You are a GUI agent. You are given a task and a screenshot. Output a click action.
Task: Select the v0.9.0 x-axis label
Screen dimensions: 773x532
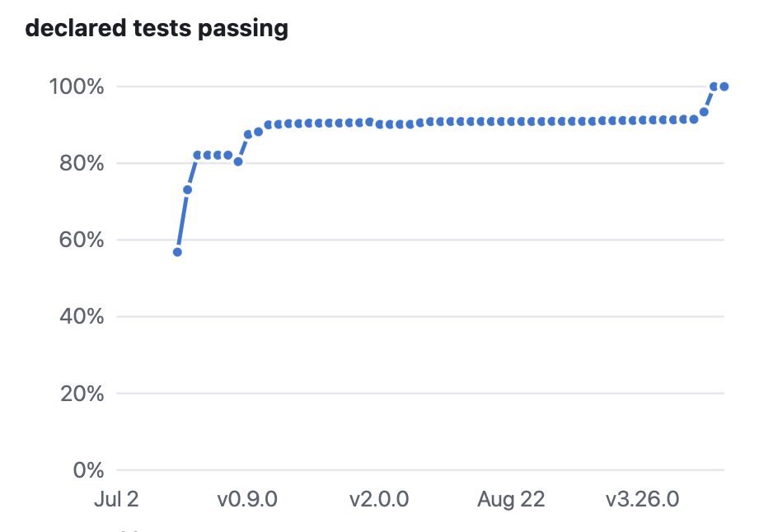click(247, 500)
